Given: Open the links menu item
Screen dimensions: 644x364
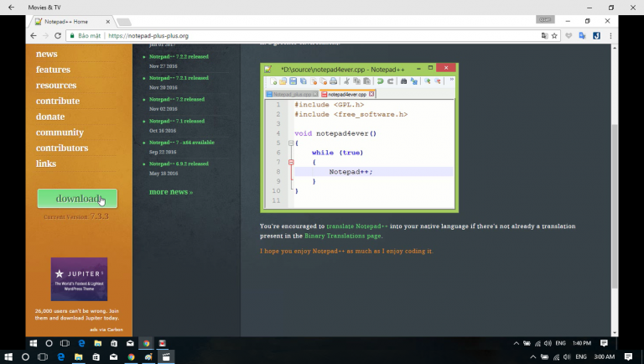Looking at the screenshot, I should pos(46,164).
